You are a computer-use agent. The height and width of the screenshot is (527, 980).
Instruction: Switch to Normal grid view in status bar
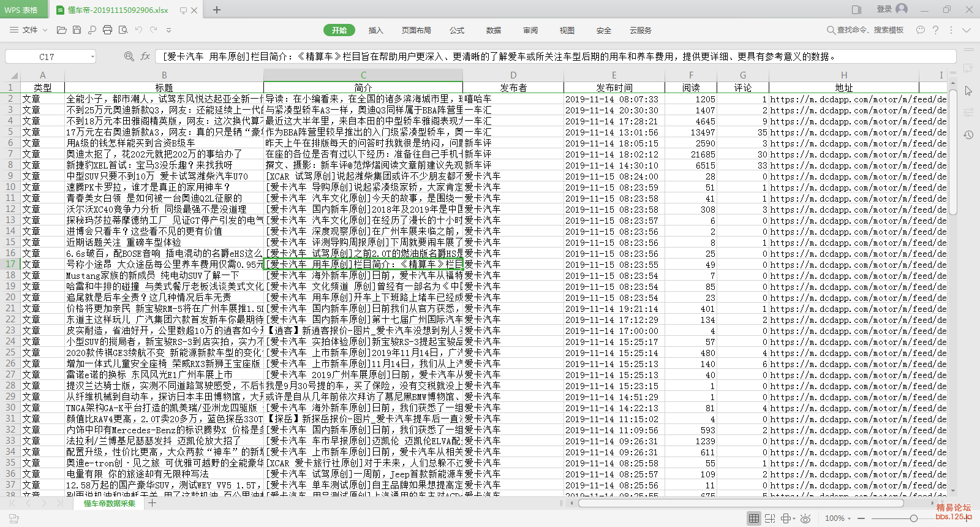[754, 518]
